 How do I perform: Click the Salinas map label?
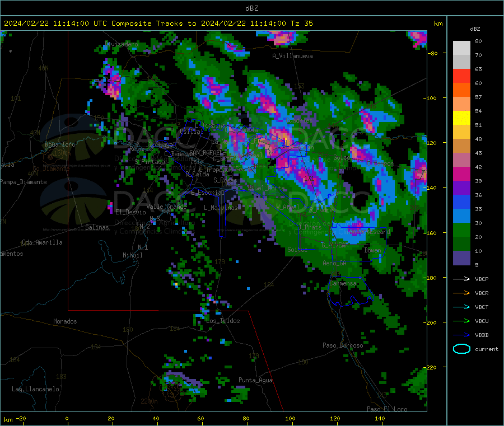coord(97,227)
